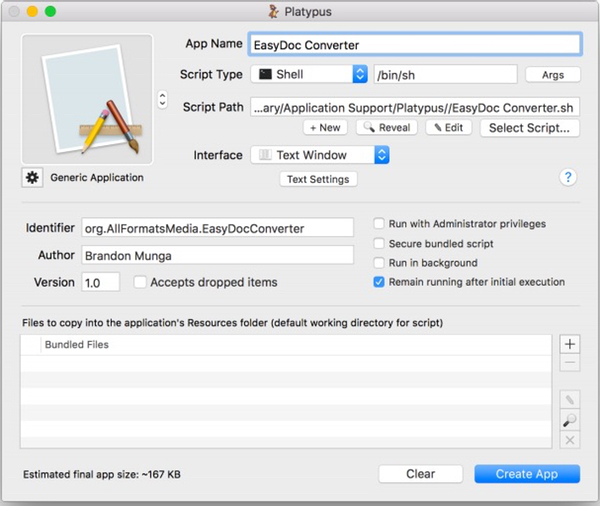Click the Version field 1.0

pyautogui.click(x=101, y=282)
